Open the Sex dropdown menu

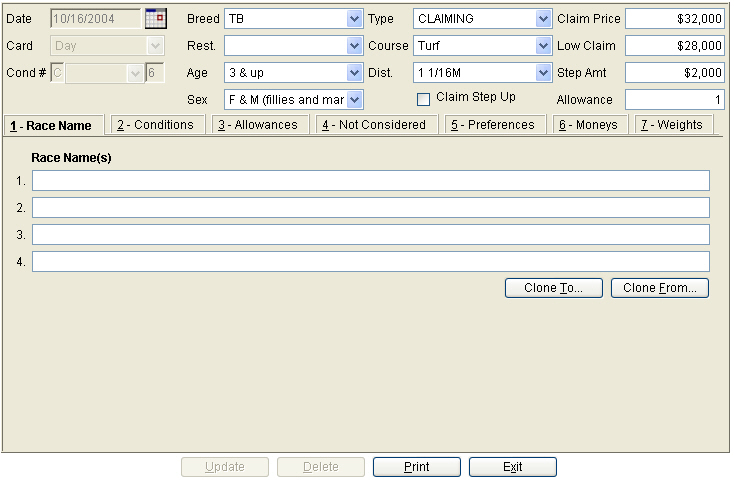[354, 100]
